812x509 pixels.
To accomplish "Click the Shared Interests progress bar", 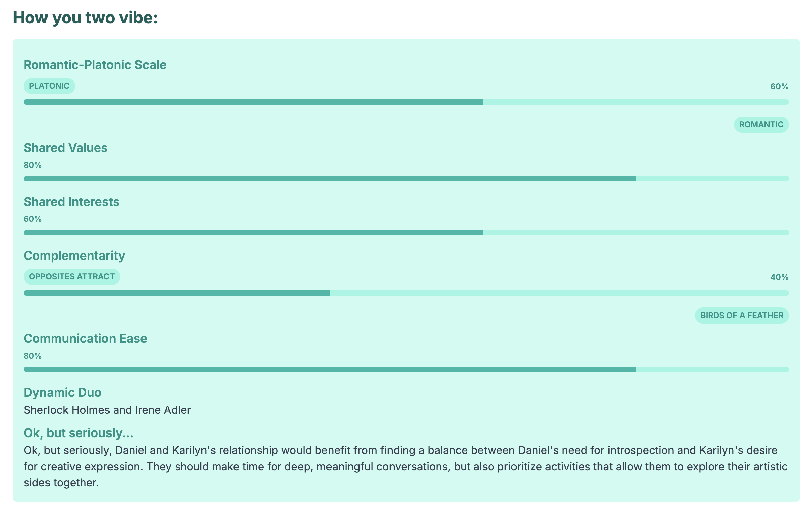I will pyautogui.click(x=406, y=233).
